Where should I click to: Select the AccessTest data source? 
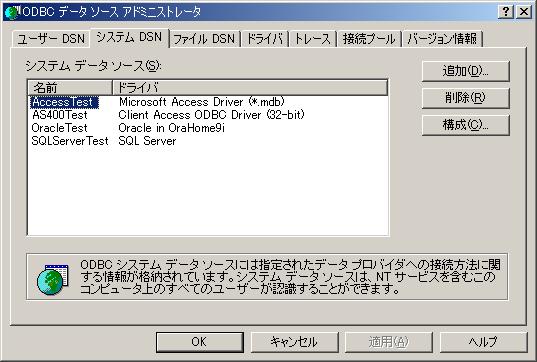(x=64, y=102)
